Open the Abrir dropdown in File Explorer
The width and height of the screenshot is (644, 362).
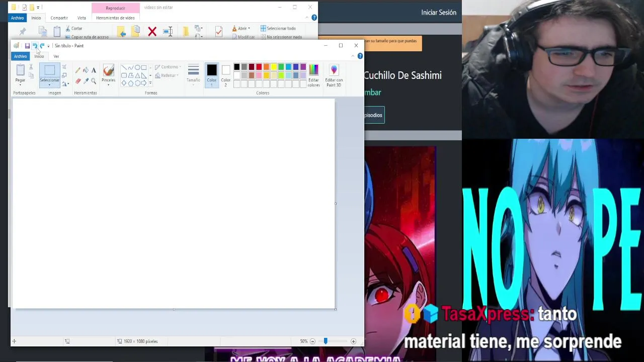tap(241, 29)
